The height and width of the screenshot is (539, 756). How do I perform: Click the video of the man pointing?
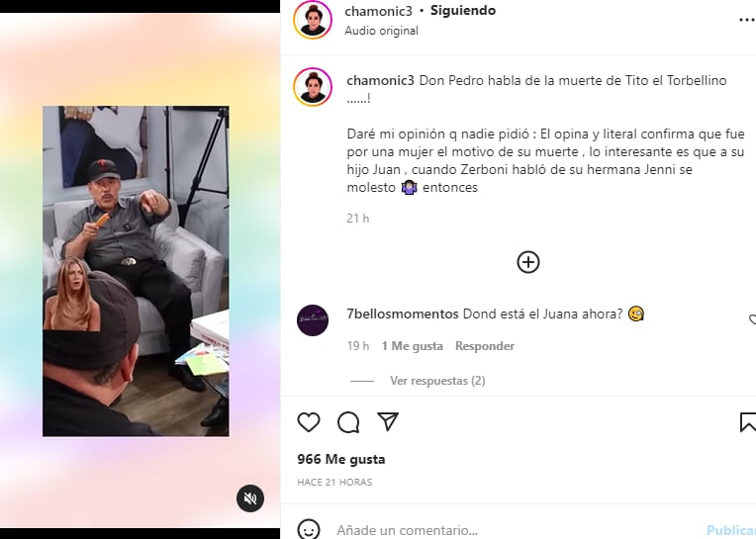point(136,271)
